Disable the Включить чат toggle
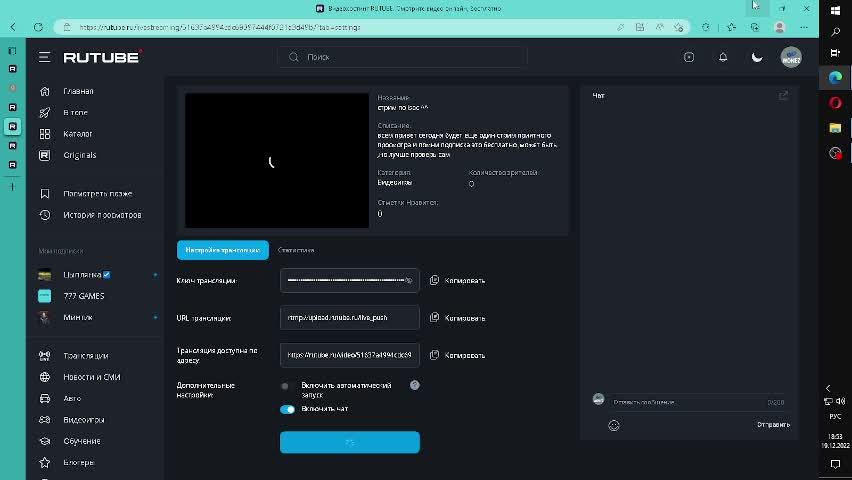The height and width of the screenshot is (480, 852). coord(287,409)
